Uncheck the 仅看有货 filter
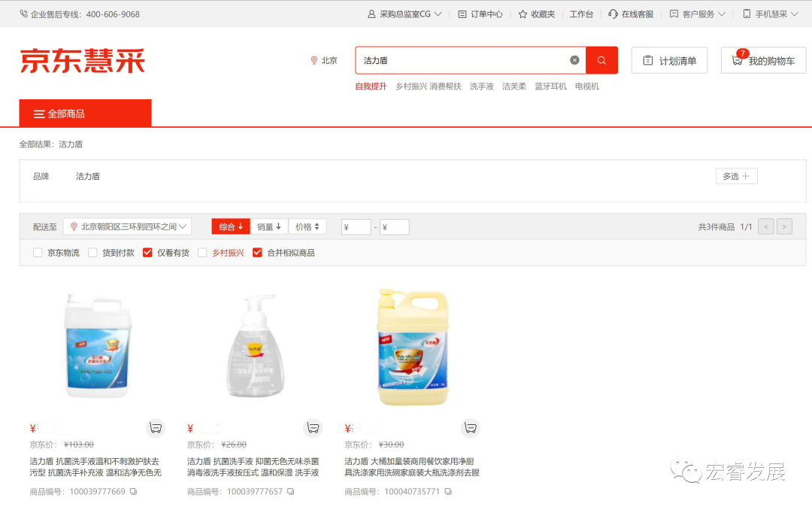The width and height of the screenshot is (812, 507). coord(147,253)
